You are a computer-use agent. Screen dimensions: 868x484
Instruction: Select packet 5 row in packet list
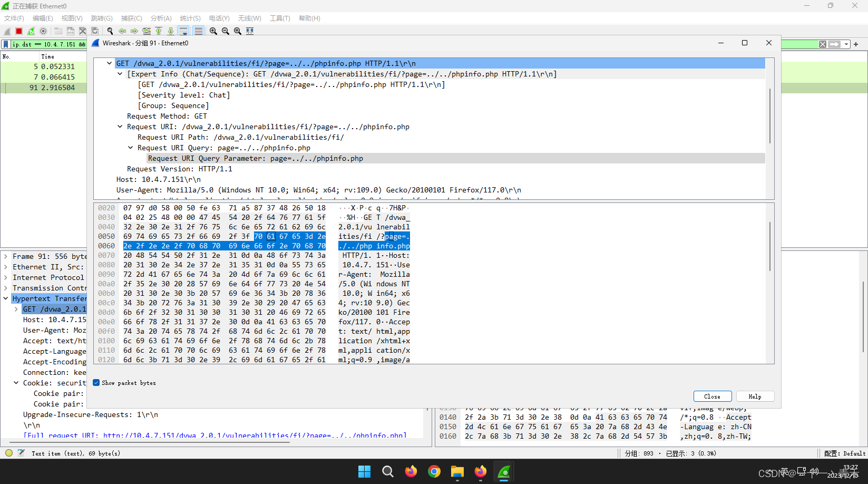coord(44,66)
